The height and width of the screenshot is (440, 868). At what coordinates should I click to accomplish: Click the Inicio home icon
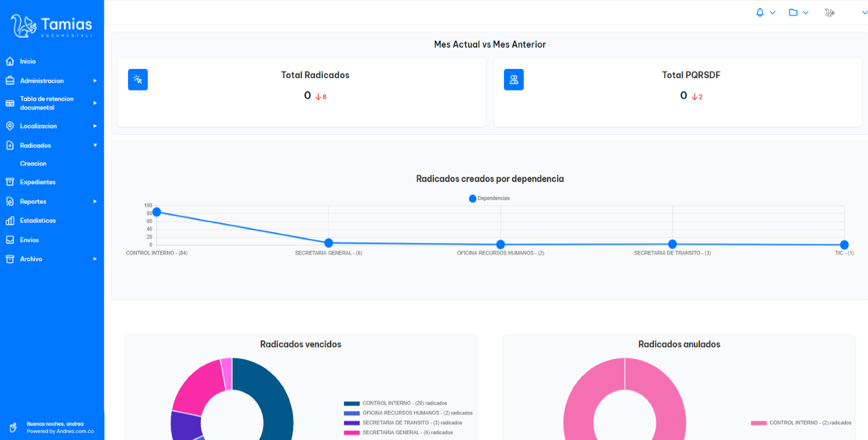(10, 61)
